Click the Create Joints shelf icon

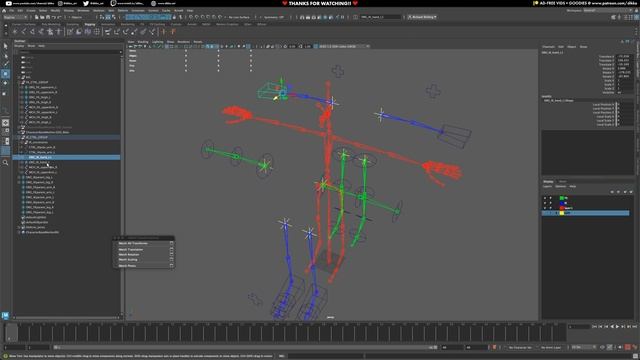(x=24, y=31)
